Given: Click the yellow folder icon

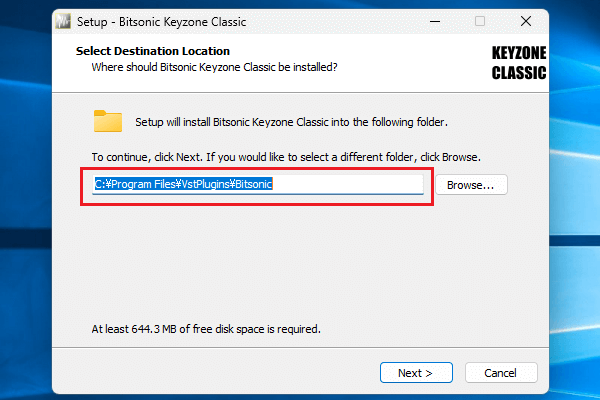Looking at the screenshot, I should 107,122.
